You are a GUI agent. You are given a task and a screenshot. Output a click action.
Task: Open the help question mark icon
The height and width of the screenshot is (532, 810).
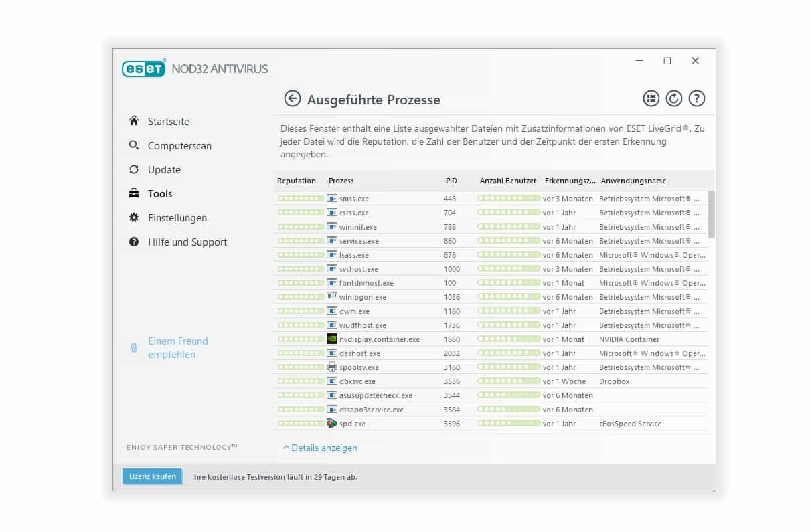697,99
